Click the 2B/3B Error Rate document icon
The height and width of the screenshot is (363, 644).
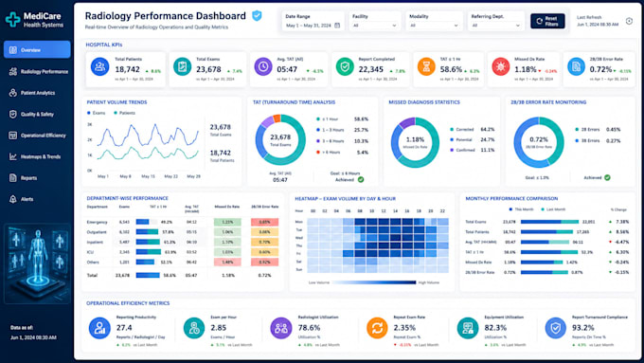click(576, 66)
